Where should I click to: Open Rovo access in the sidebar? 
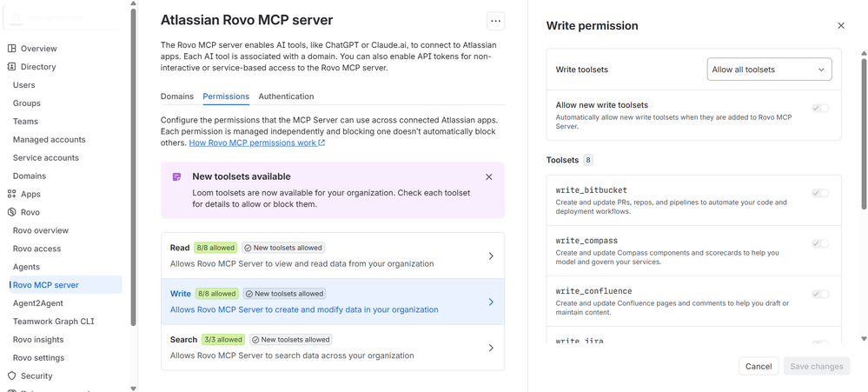(37, 249)
